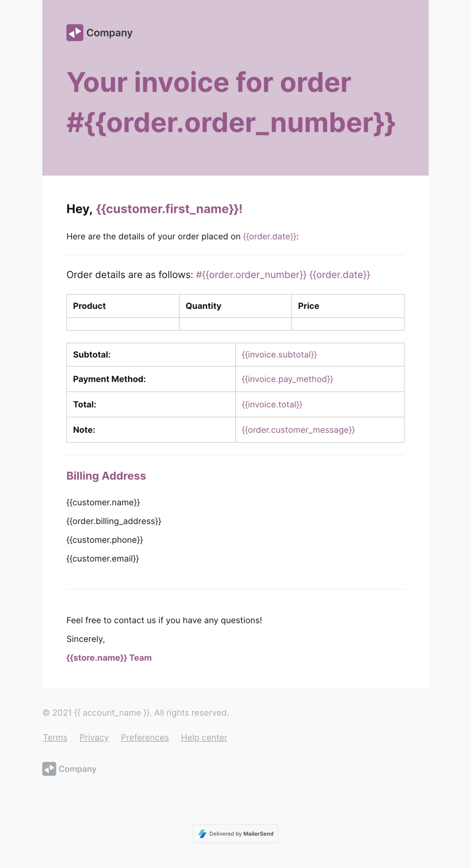
Task: Click the invoice heading for order number
Action: (x=230, y=102)
